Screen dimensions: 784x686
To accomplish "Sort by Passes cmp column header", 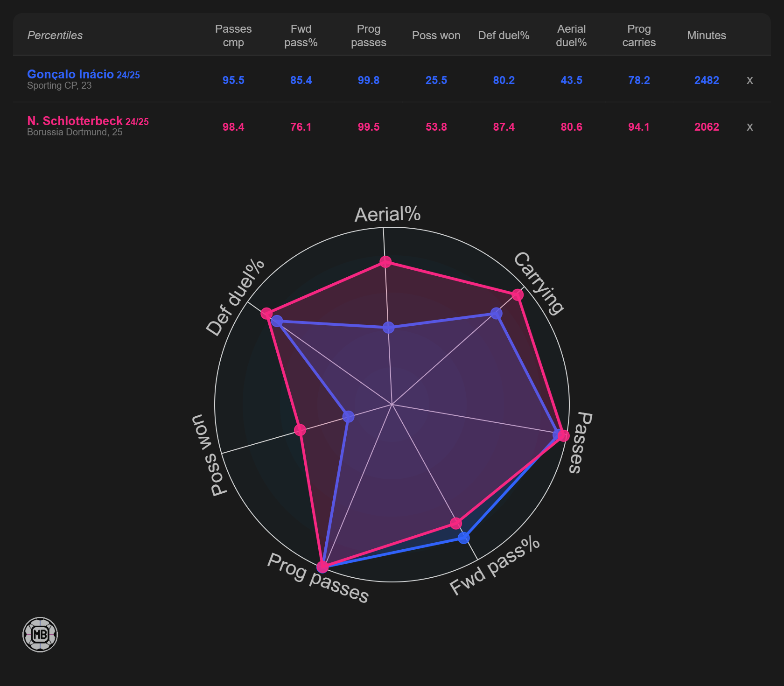I will (x=233, y=35).
